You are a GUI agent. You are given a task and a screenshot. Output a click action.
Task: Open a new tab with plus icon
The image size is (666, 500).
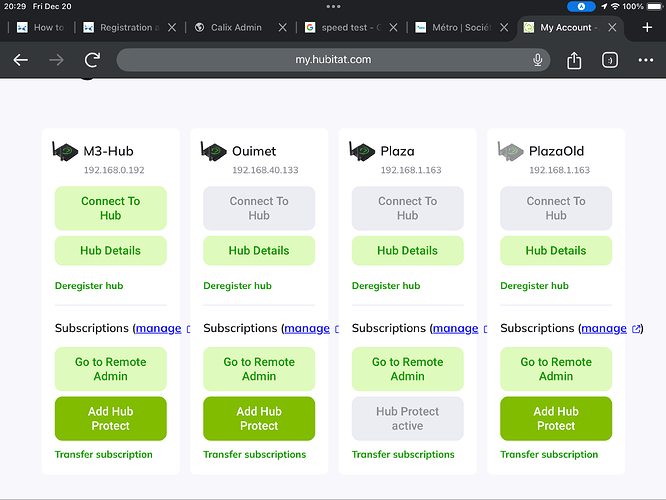coord(647,28)
